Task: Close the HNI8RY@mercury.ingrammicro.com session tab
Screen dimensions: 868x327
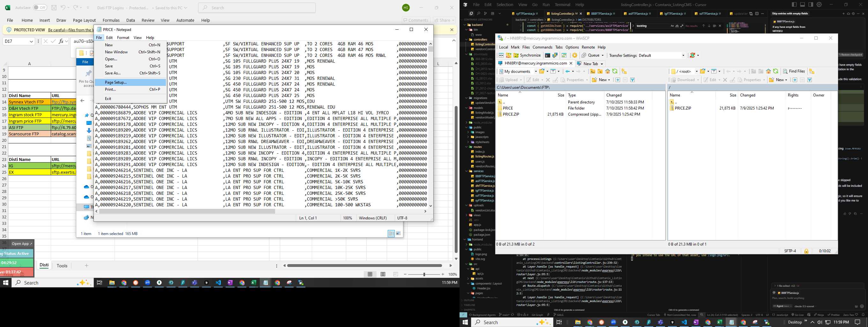Action: [571, 63]
